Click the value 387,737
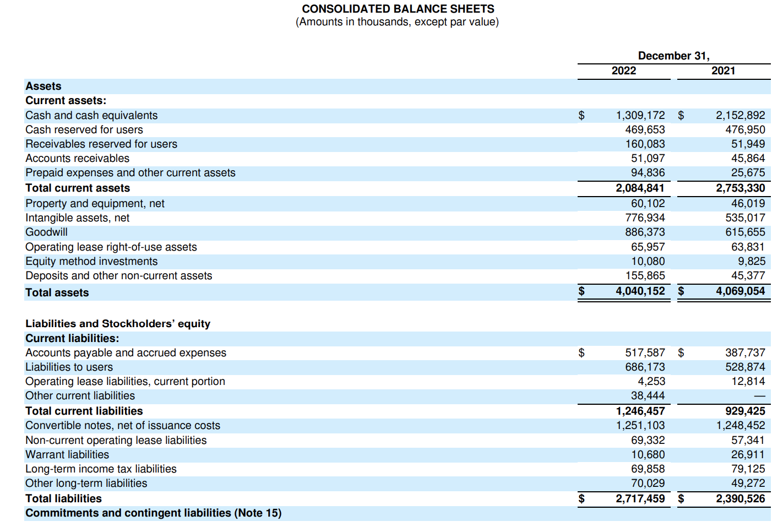Screen dimensions: 783x532 click(x=745, y=352)
